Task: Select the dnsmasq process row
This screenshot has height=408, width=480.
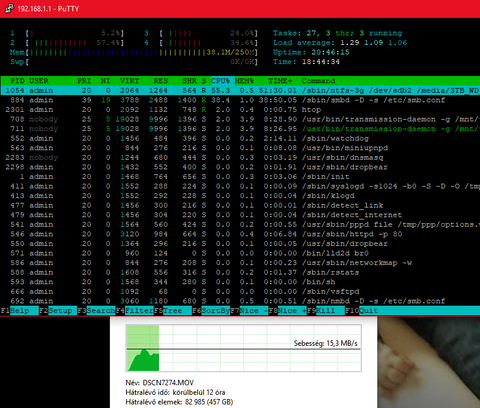Action: 240,158
